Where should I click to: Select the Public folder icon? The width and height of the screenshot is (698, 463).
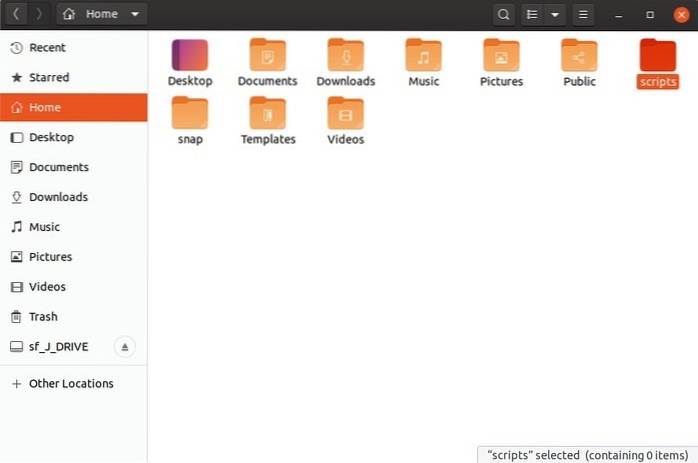point(579,56)
